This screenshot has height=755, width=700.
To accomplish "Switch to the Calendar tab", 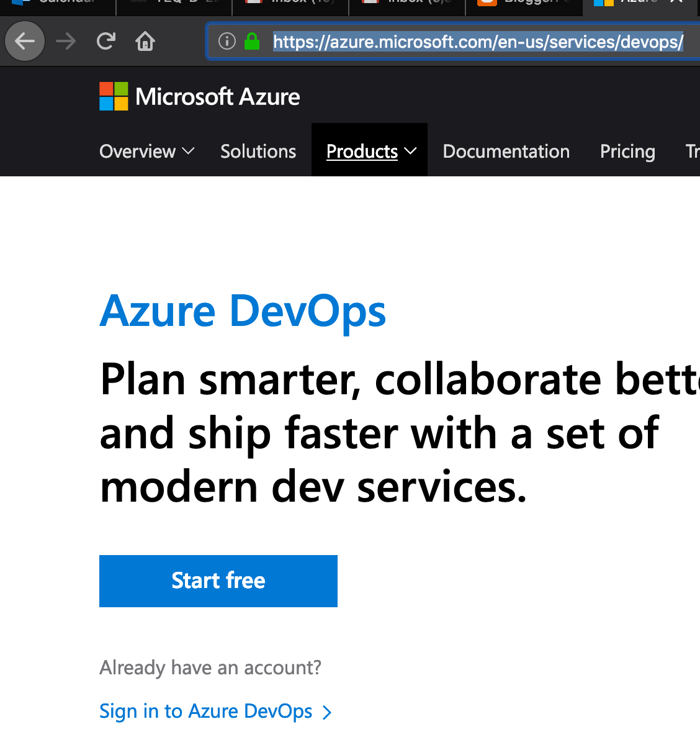I will [x=58, y=3].
